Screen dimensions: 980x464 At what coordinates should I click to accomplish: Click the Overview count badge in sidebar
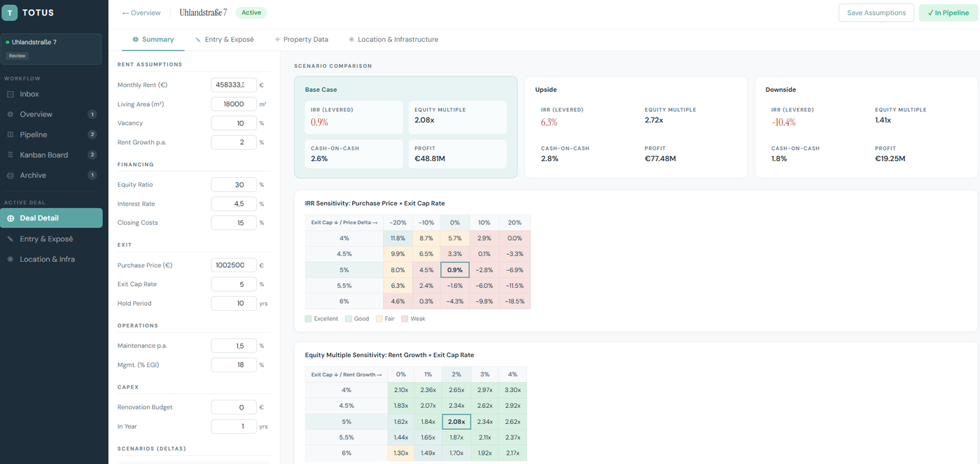(92, 114)
